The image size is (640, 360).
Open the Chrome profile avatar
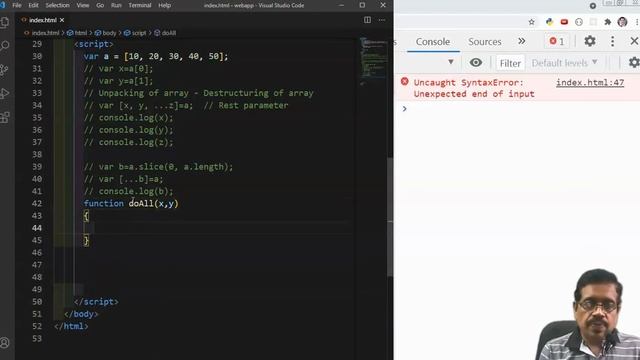622,22
